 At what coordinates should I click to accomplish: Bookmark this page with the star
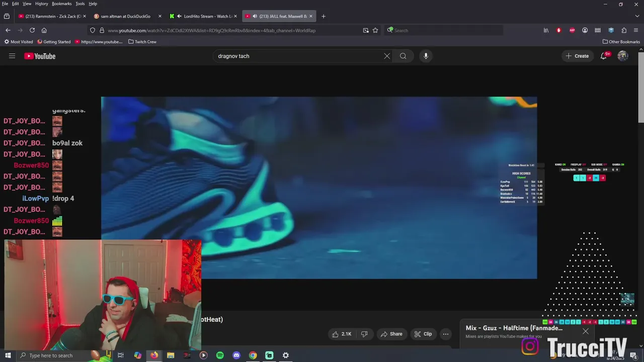[375, 30]
